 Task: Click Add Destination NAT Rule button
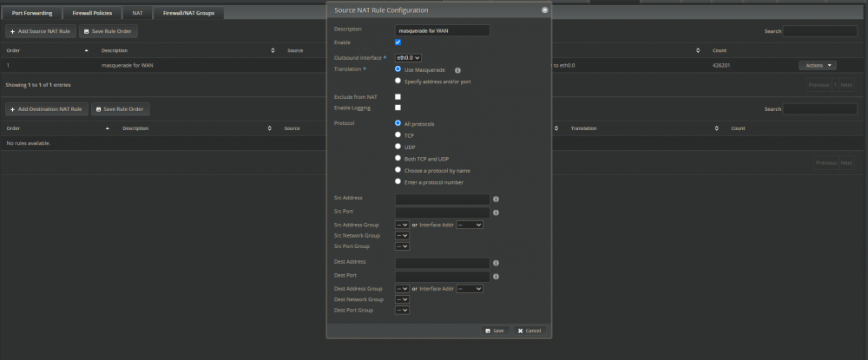point(47,109)
